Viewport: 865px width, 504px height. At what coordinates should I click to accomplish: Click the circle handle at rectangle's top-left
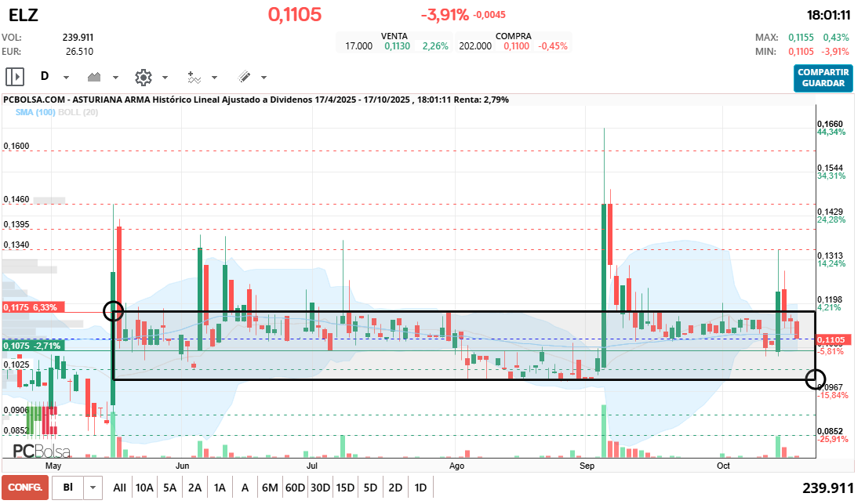click(x=114, y=311)
